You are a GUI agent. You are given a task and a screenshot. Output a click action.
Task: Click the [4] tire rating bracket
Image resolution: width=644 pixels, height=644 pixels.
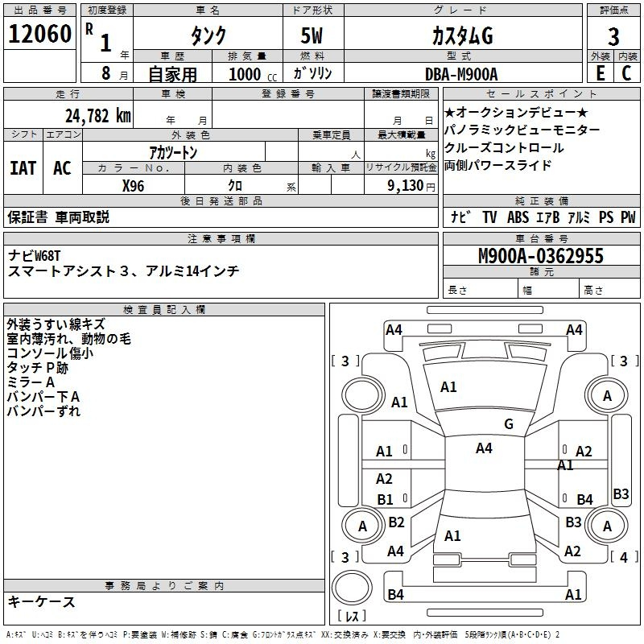(x=623, y=557)
